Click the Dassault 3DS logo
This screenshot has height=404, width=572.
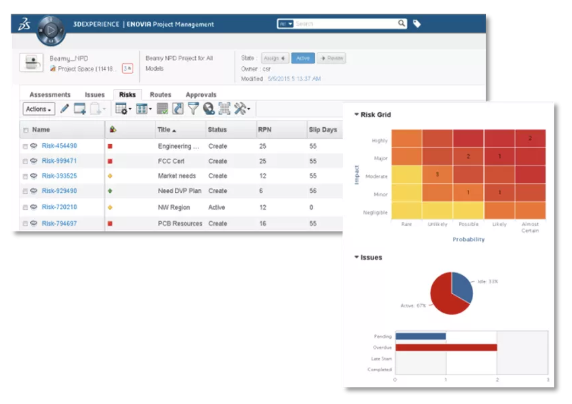(x=24, y=24)
